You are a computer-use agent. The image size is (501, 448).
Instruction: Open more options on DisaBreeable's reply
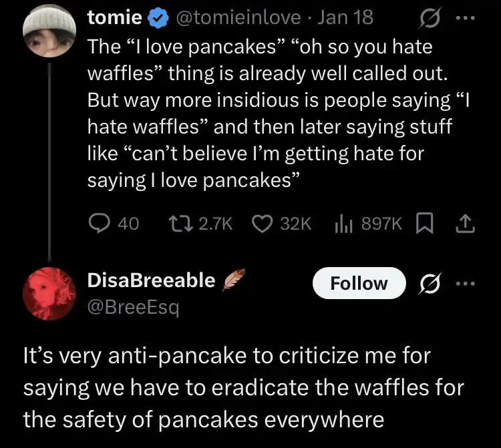(x=464, y=284)
